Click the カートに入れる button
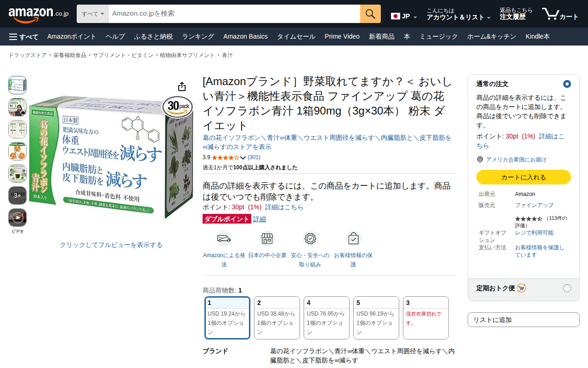Image resolution: width=588 pixels, height=368 pixels. [x=524, y=177]
